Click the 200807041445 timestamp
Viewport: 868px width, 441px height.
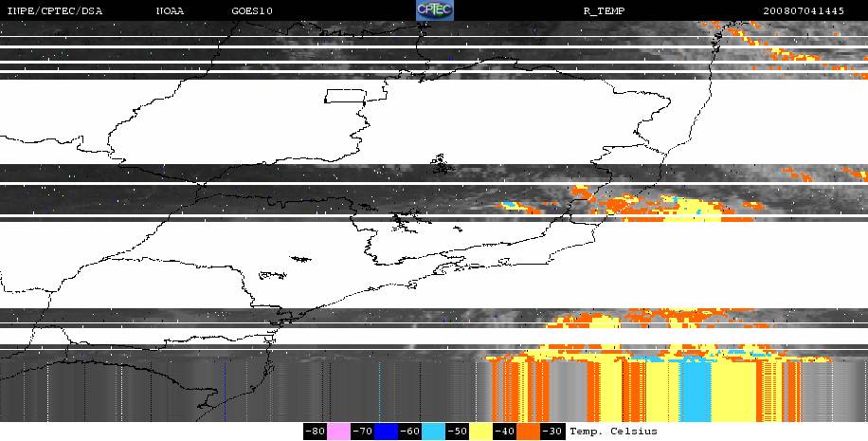tap(804, 11)
